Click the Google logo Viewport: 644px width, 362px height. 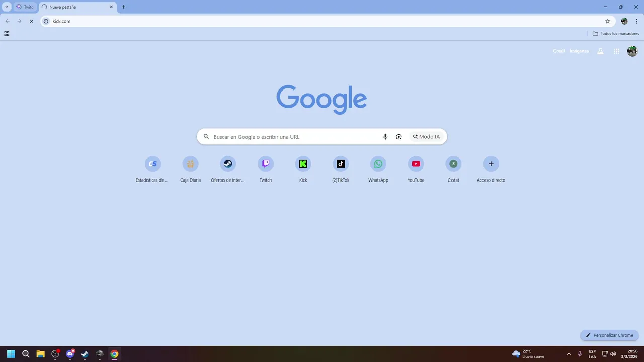coord(321,99)
